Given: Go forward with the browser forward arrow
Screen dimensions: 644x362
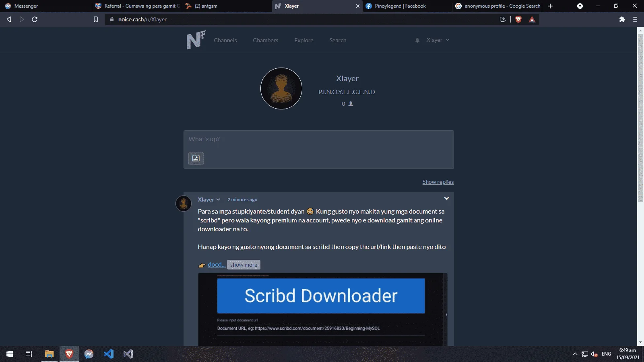Looking at the screenshot, I should click(22, 19).
